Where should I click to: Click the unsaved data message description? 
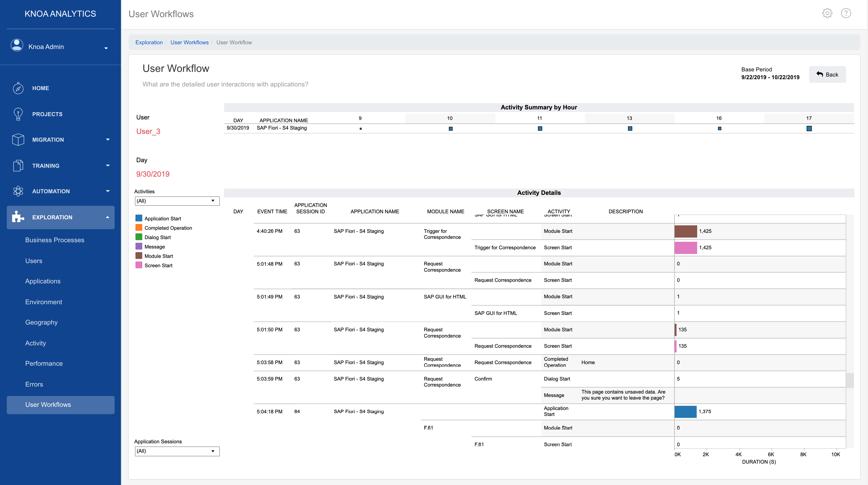pos(623,395)
